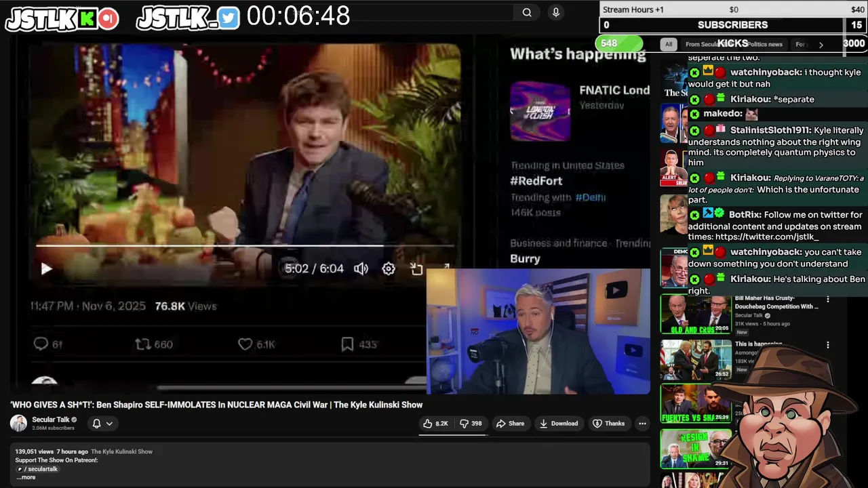
Task: Select the Politics news filter chip
Action: [764, 44]
